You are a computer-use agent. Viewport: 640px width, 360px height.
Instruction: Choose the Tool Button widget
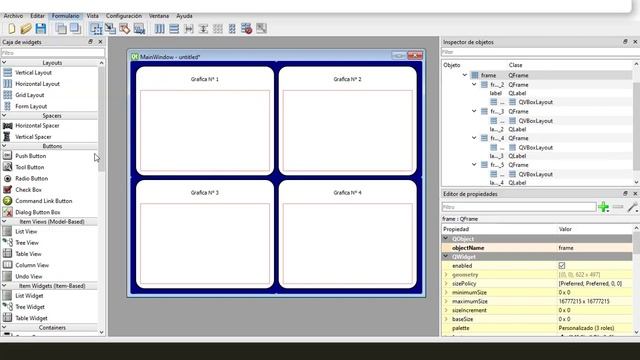coord(29,167)
